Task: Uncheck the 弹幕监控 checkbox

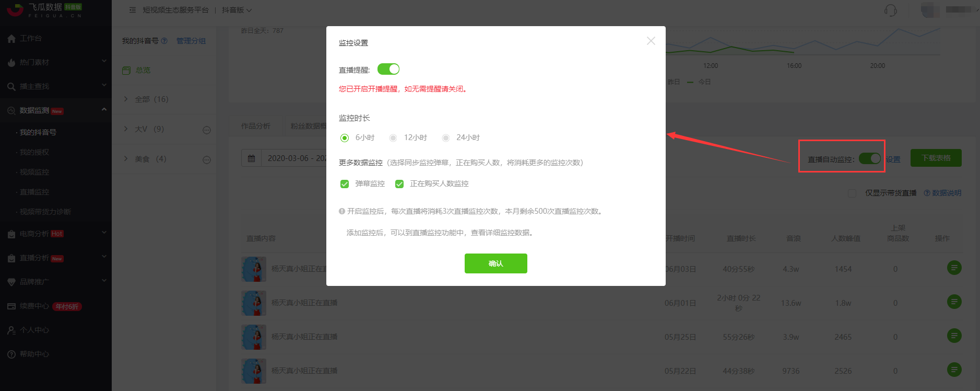Action: [x=345, y=184]
